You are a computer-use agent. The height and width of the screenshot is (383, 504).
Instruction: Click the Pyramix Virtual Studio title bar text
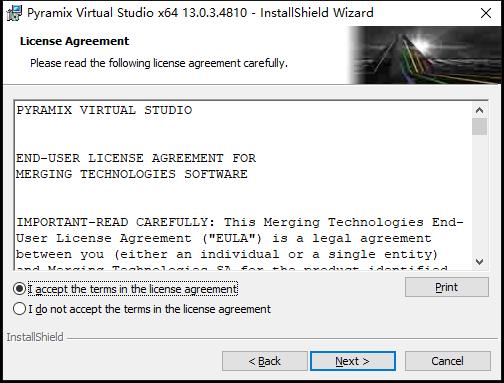(200, 13)
